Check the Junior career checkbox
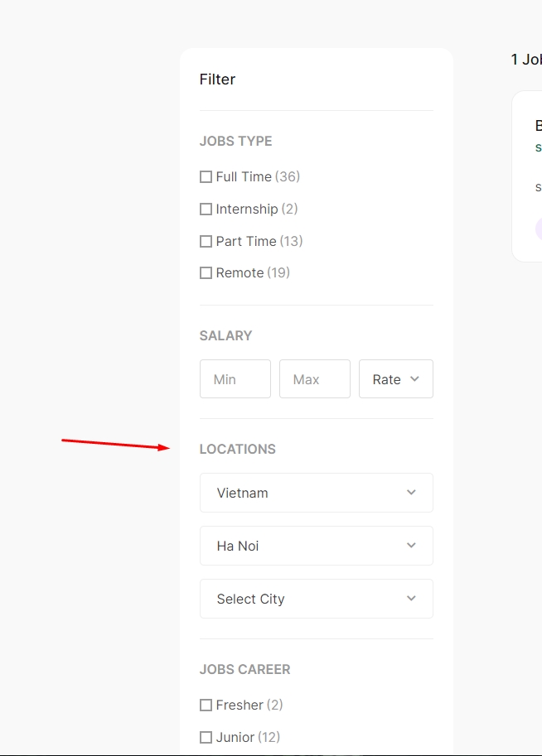 206,738
